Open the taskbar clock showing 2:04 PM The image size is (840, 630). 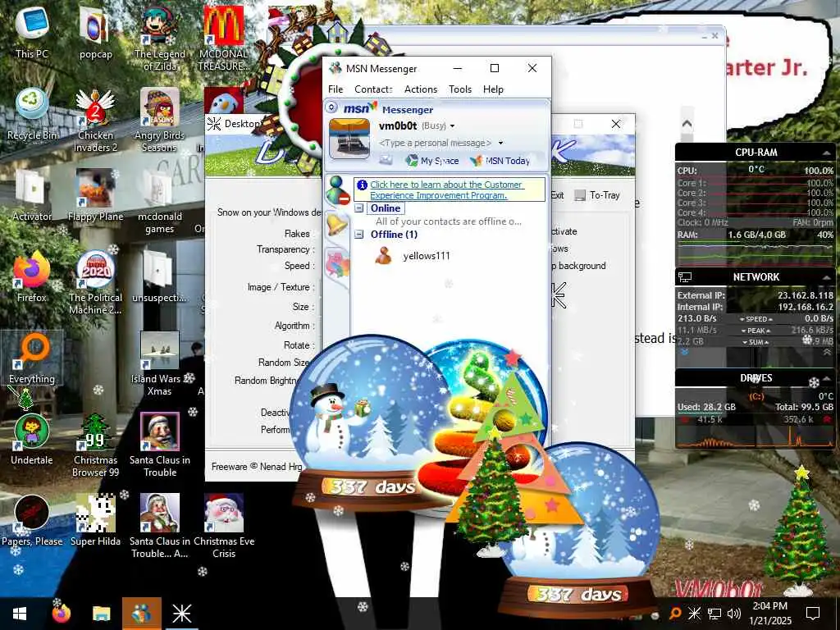(769, 614)
